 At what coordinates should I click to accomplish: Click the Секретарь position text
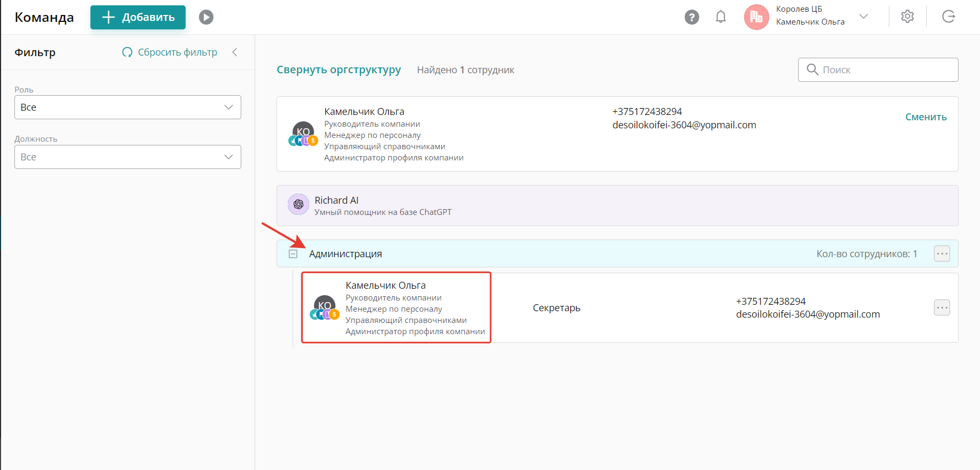pyautogui.click(x=556, y=308)
